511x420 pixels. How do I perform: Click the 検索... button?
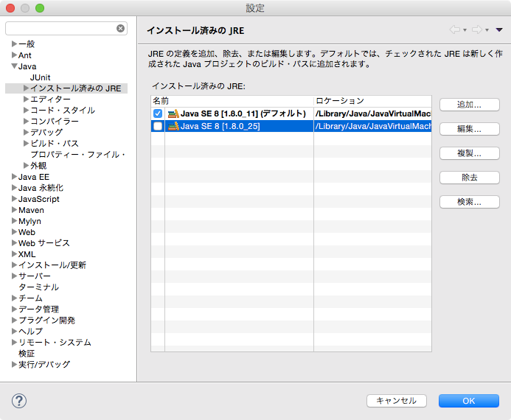coord(469,202)
